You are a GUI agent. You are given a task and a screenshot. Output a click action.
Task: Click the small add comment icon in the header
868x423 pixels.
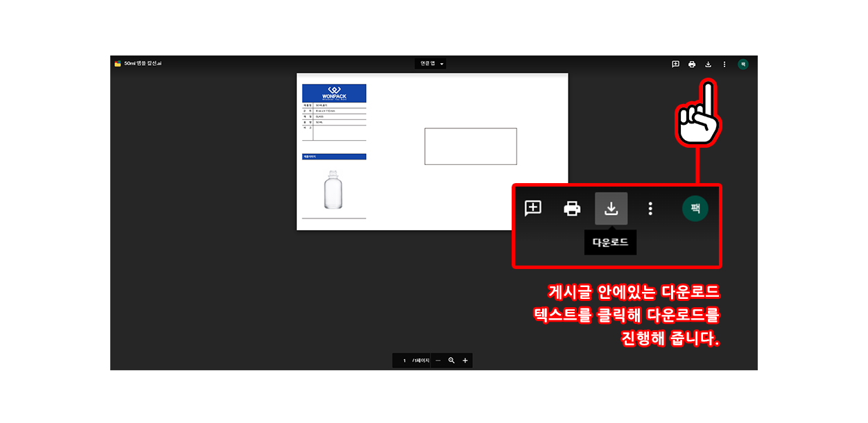(x=675, y=64)
